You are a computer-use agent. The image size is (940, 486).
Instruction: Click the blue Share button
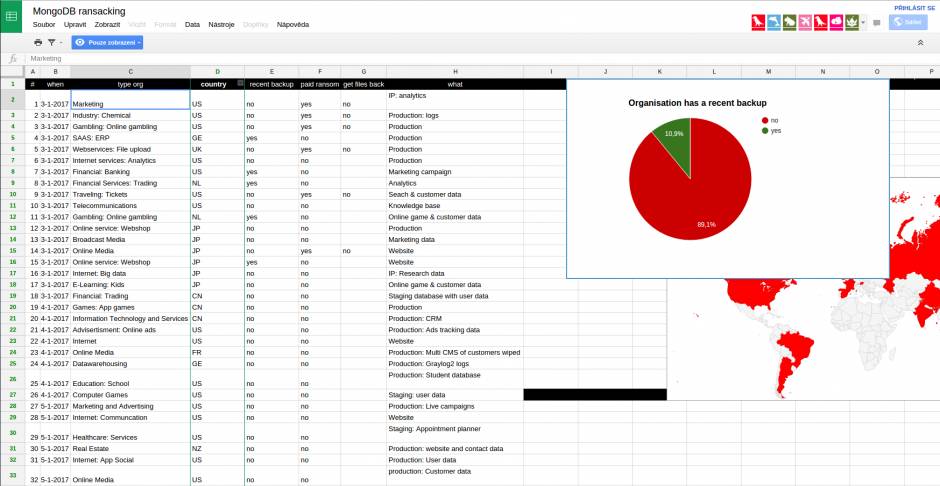click(908, 22)
